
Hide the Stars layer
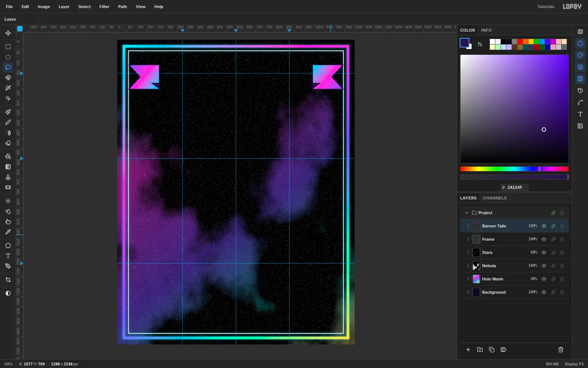[544, 252]
